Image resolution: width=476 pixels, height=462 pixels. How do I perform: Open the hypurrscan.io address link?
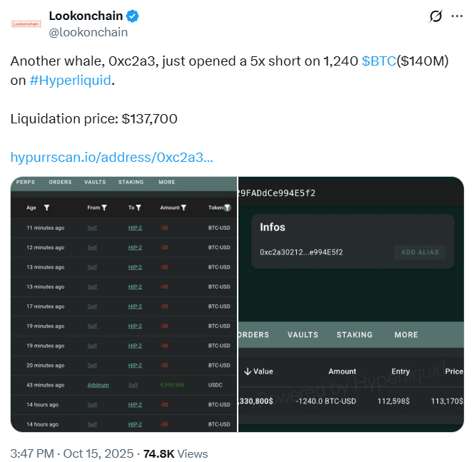point(112,157)
